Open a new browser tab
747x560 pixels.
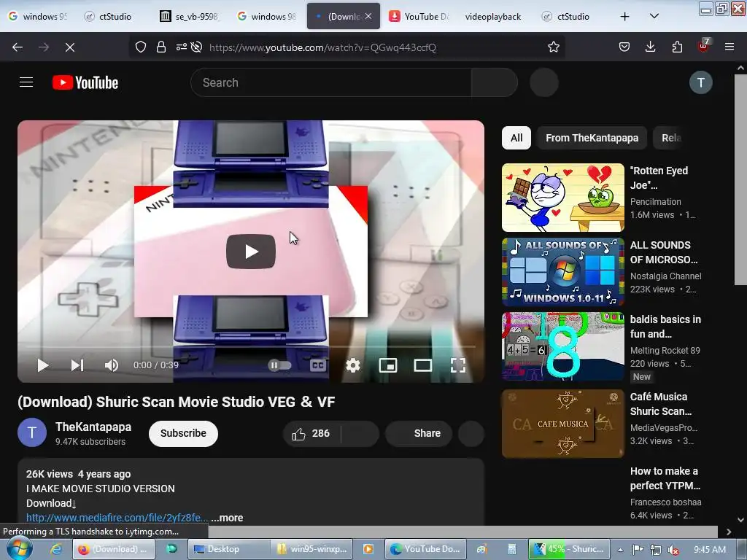pos(624,17)
